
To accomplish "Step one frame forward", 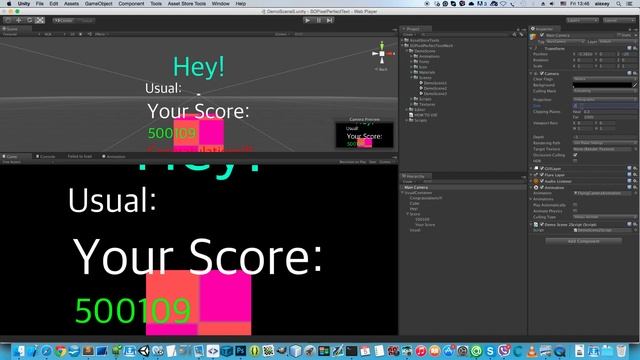I will [x=329, y=20].
